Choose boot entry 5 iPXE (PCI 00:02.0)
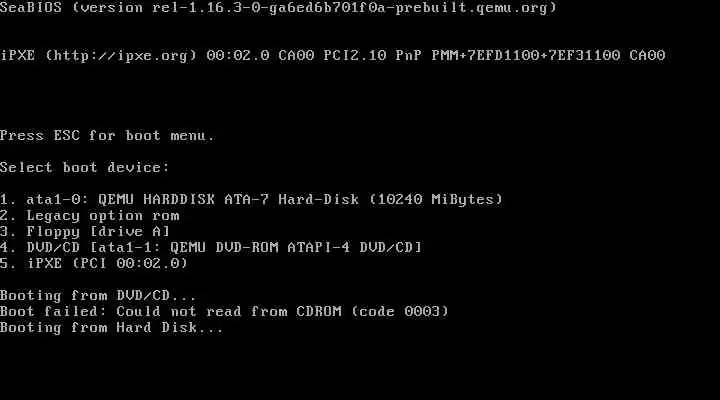Image resolution: width=720 pixels, height=400 pixels. 94,264
